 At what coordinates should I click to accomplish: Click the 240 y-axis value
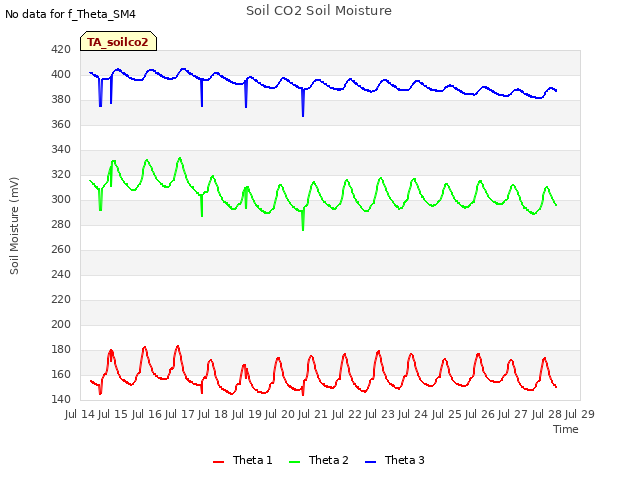(61, 275)
